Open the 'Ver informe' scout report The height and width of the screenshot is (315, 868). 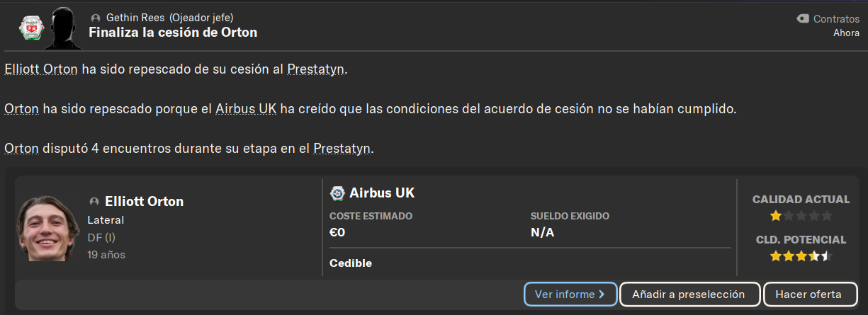(570, 294)
